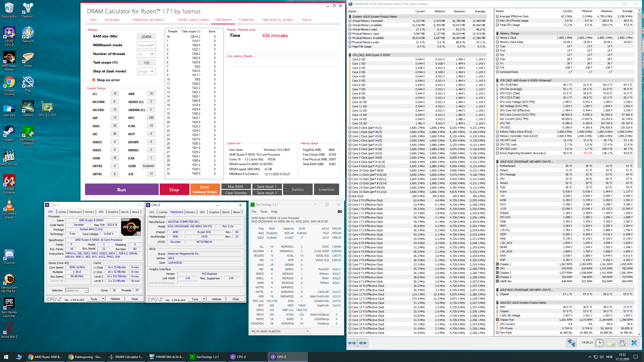Image resolution: width=644 pixels, height=362 pixels.
Task: Click HWiNFO vertical scrollbar down arrow
Action: tap(639, 334)
